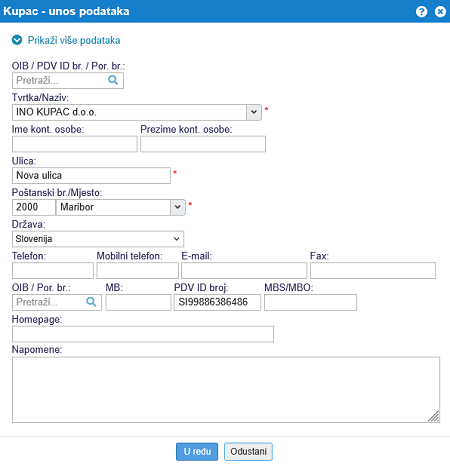Confirm with the U redu button
Screen dimensions: 450x466
tap(197, 452)
